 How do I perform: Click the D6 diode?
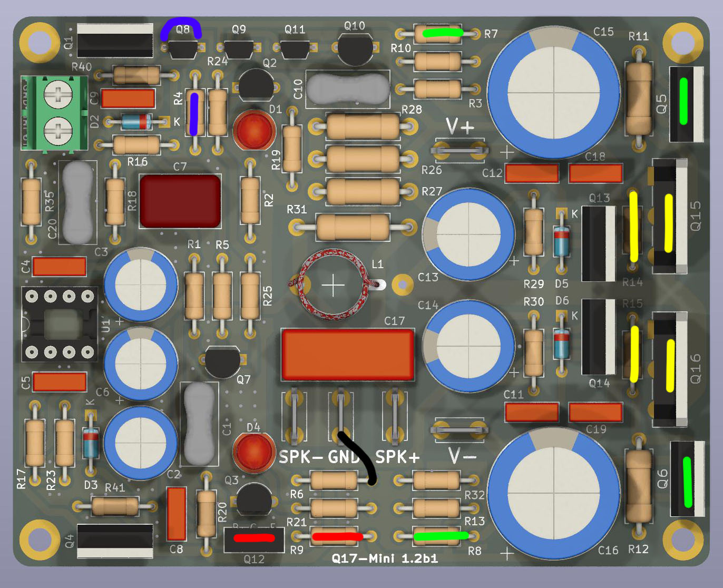tap(562, 344)
